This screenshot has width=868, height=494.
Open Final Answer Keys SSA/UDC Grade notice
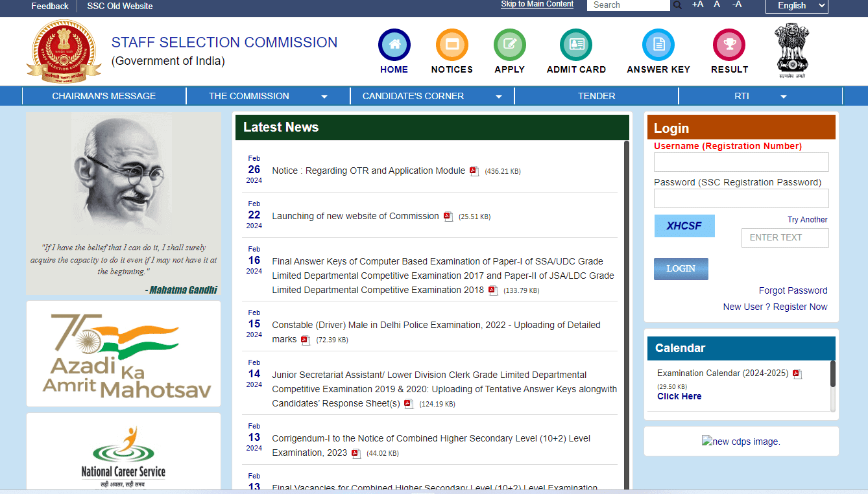point(443,276)
